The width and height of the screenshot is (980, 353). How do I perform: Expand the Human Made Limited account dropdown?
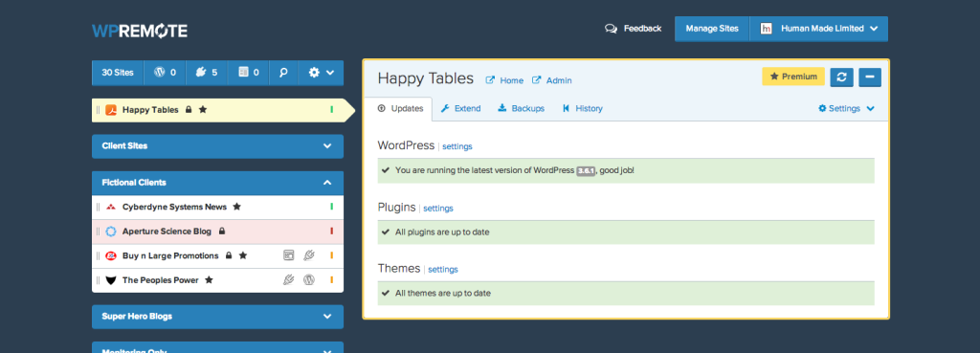(x=819, y=29)
